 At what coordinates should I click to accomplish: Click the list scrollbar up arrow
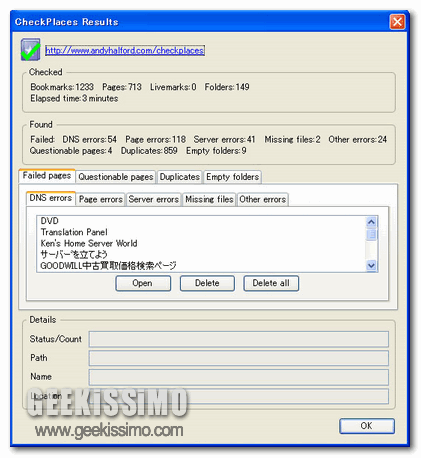[371, 222]
